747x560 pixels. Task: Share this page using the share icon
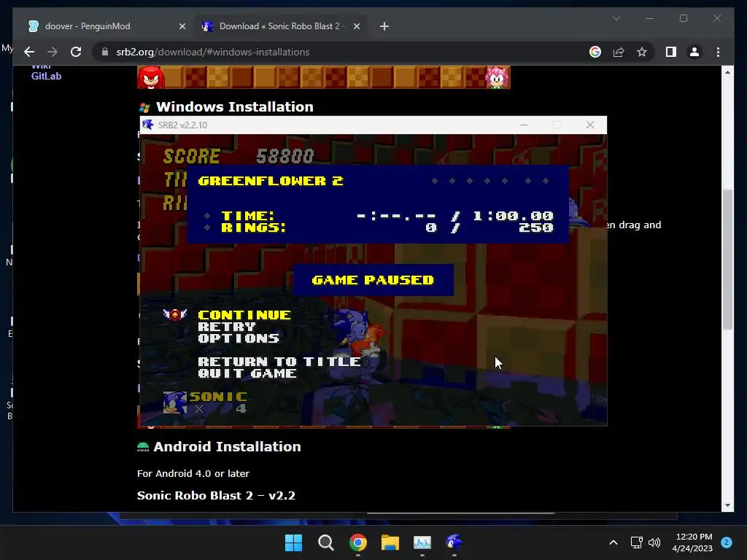pos(619,52)
